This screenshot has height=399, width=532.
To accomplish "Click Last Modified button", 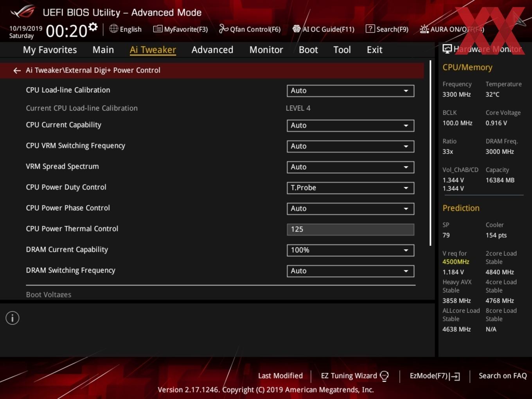I will click(280, 376).
